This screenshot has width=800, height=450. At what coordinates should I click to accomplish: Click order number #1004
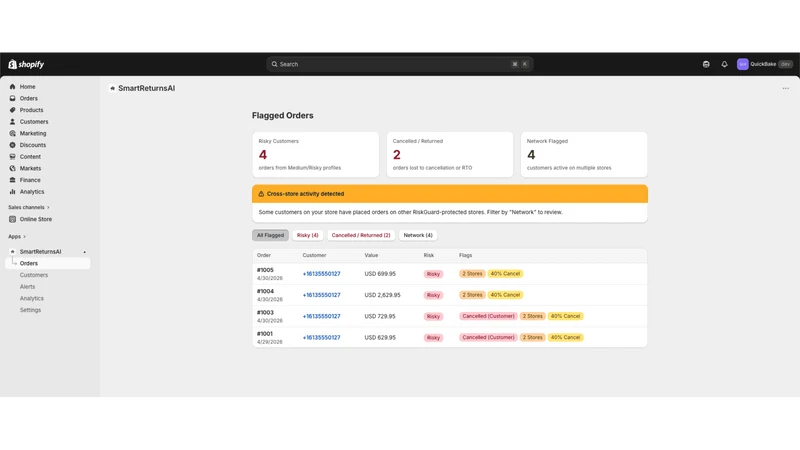pyautogui.click(x=265, y=291)
